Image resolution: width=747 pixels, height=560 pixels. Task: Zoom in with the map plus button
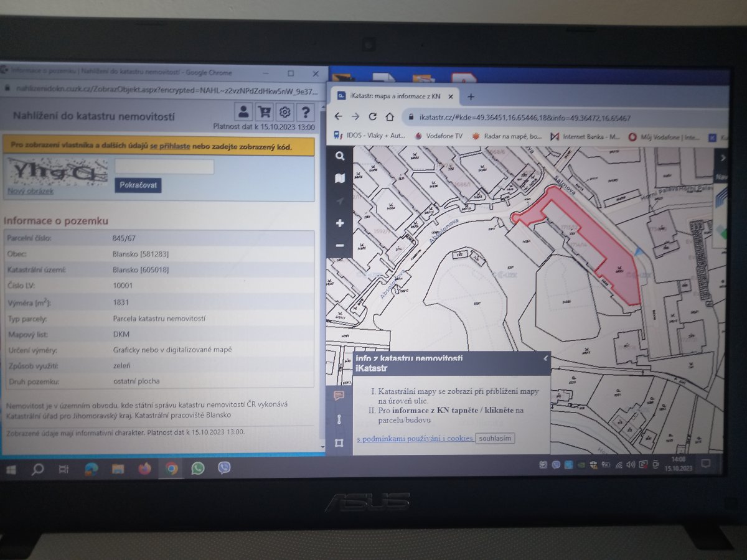coord(340,223)
